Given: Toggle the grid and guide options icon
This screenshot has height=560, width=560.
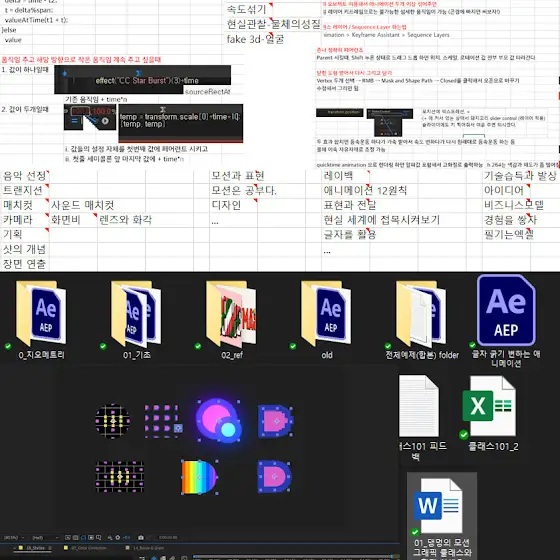Looking at the screenshot, I should tap(99, 538).
